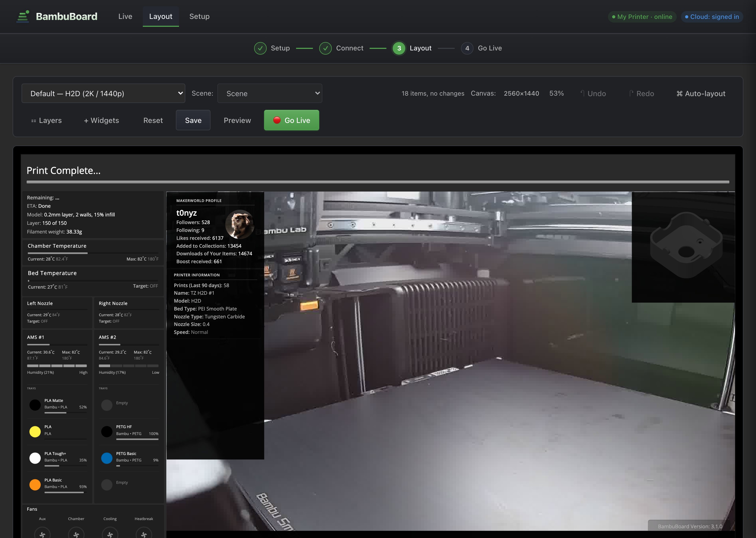Reset the layout with the Reset button
The height and width of the screenshot is (538, 756).
[x=153, y=120]
